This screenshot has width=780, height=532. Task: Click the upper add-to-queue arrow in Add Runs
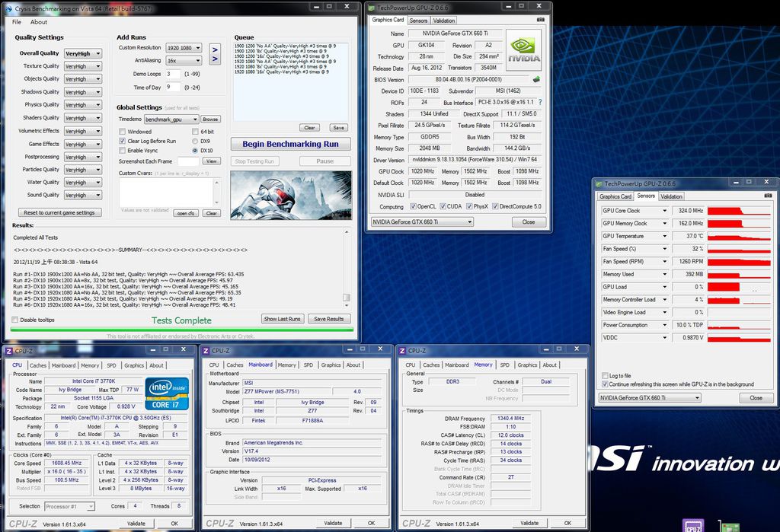215,49
